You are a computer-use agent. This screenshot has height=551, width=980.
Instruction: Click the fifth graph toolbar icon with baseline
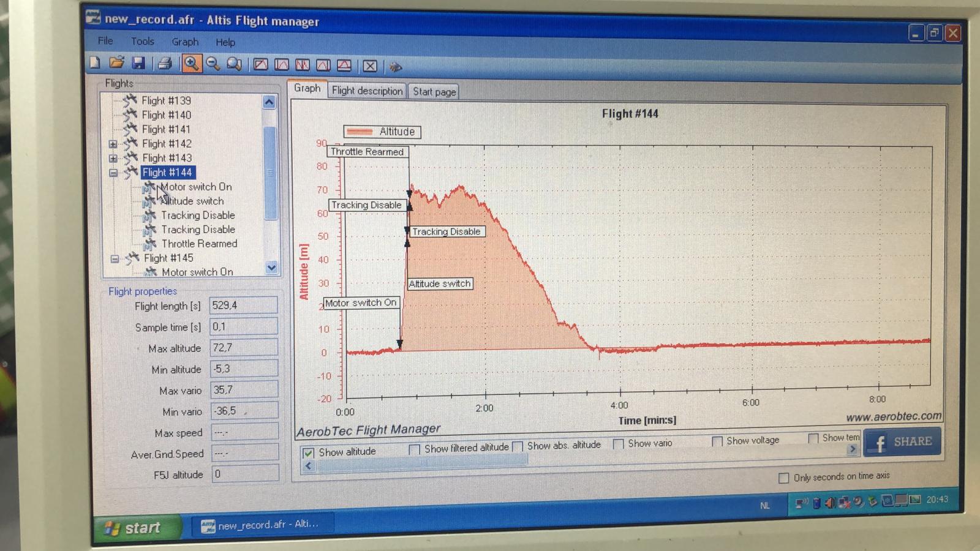344,66
